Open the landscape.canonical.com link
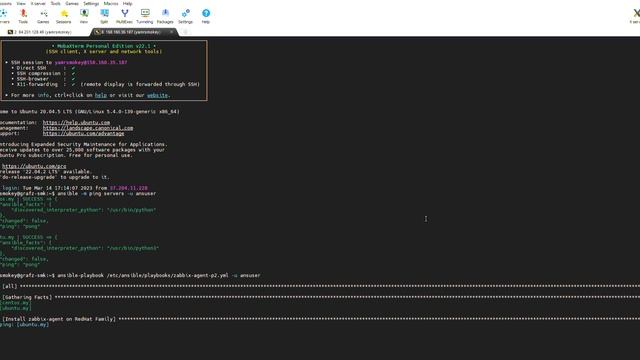This screenshot has width=640, height=360. (x=88, y=128)
